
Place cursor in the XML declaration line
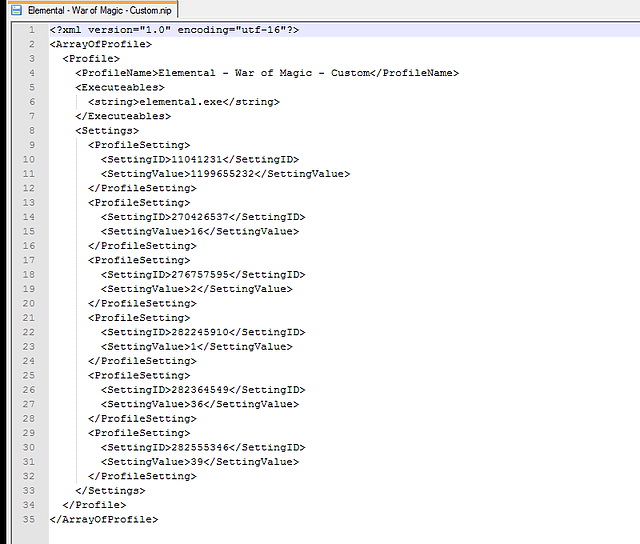click(x=173, y=30)
